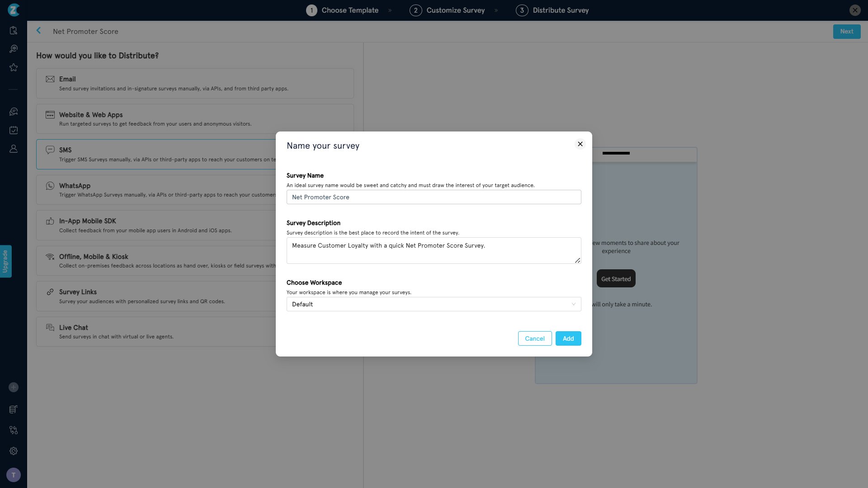868x488 pixels.
Task: Click the Live Chat bubbles icon
Action: [50, 328]
